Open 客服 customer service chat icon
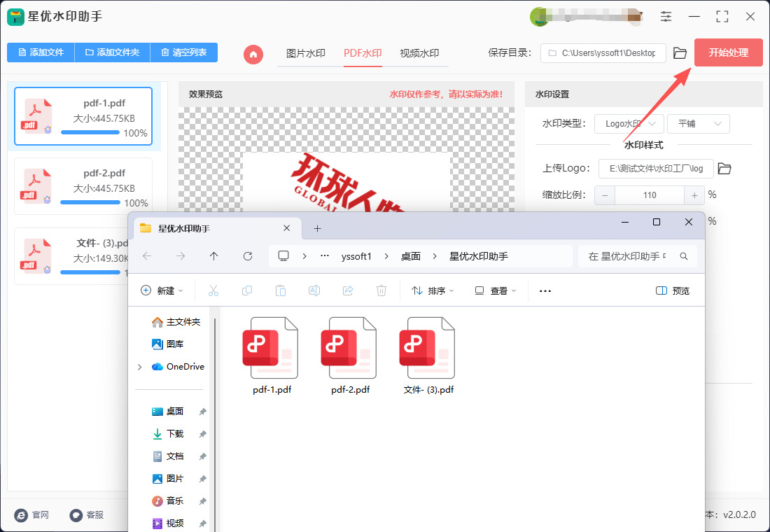This screenshot has width=770, height=532. point(76,514)
